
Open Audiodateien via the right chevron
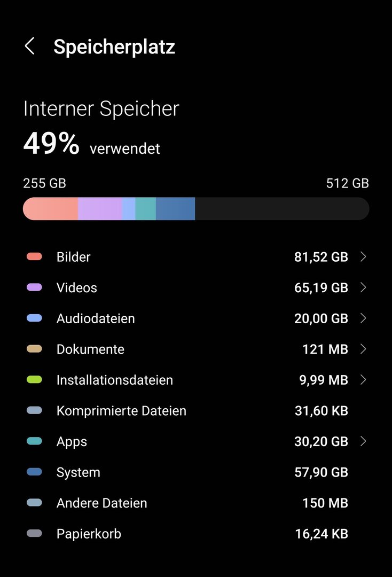363,318
